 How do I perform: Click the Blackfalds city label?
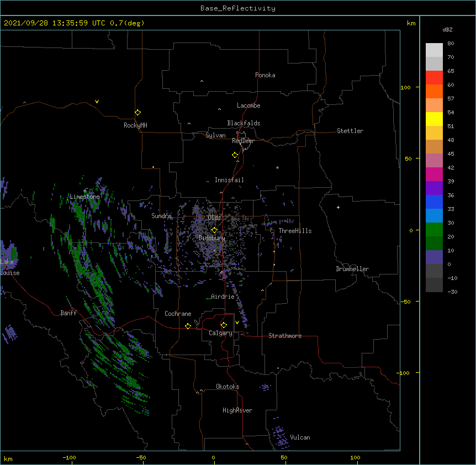point(244,123)
